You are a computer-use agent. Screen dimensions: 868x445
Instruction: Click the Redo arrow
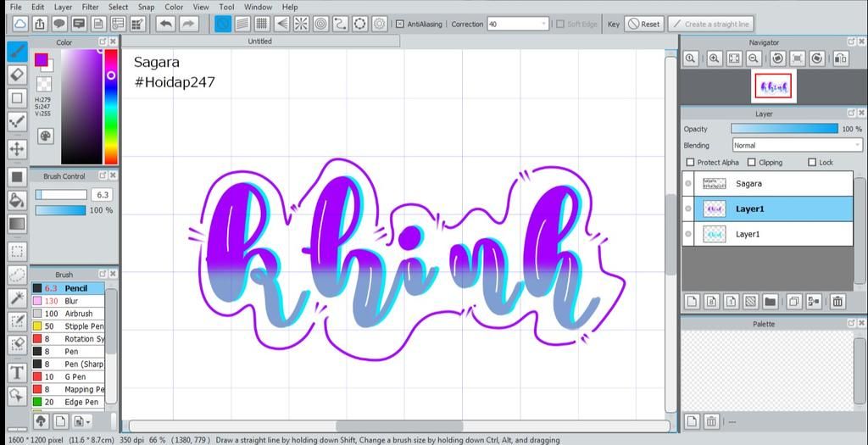pyautogui.click(x=188, y=24)
